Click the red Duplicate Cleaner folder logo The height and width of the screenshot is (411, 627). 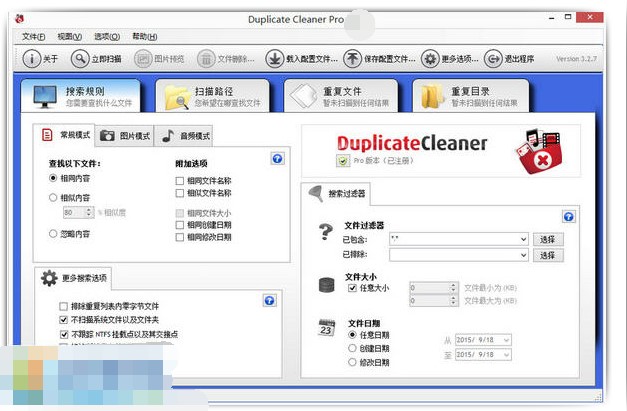[539, 152]
